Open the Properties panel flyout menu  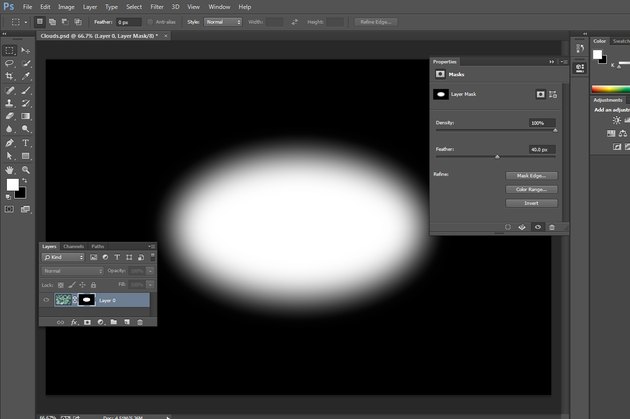coord(564,61)
